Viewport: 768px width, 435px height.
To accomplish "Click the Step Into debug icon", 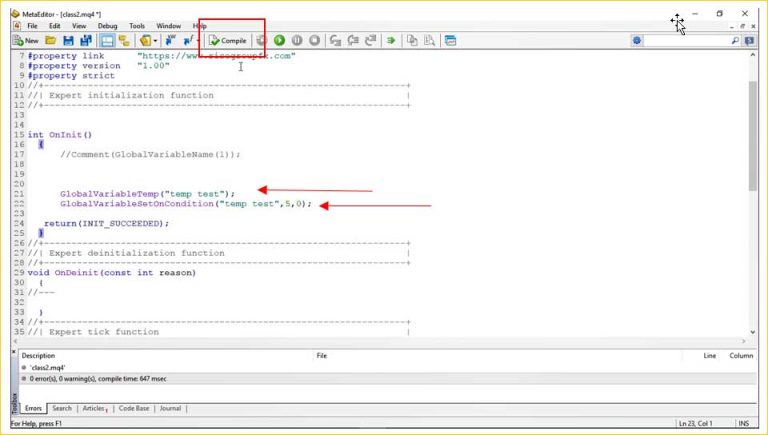I will (x=335, y=41).
